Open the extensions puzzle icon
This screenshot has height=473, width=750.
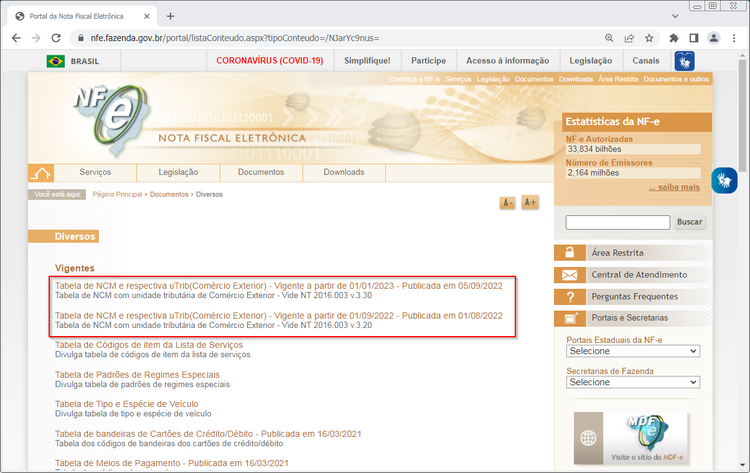[674, 38]
